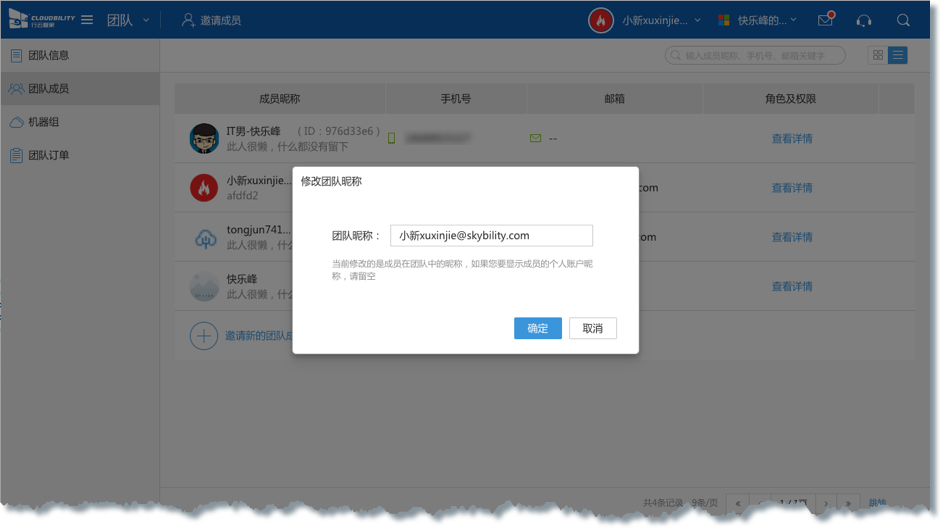
Task: Open the 小新xuxinjie account dropdown
Action: click(661, 20)
